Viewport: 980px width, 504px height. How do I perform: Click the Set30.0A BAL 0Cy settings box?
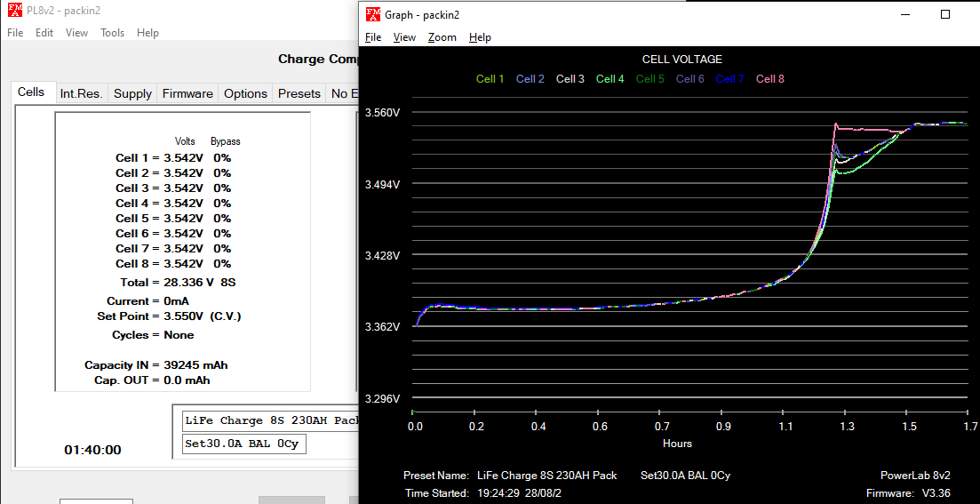point(243,444)
